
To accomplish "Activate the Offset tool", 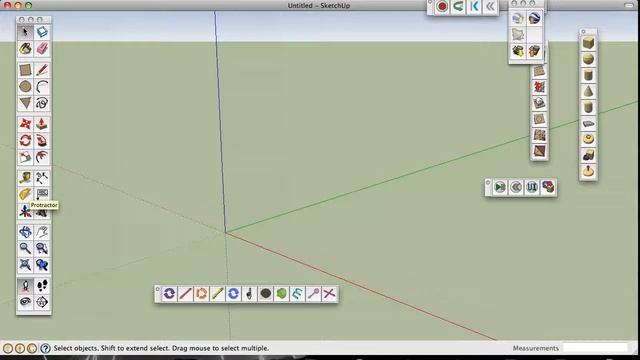I will (42, 157).
